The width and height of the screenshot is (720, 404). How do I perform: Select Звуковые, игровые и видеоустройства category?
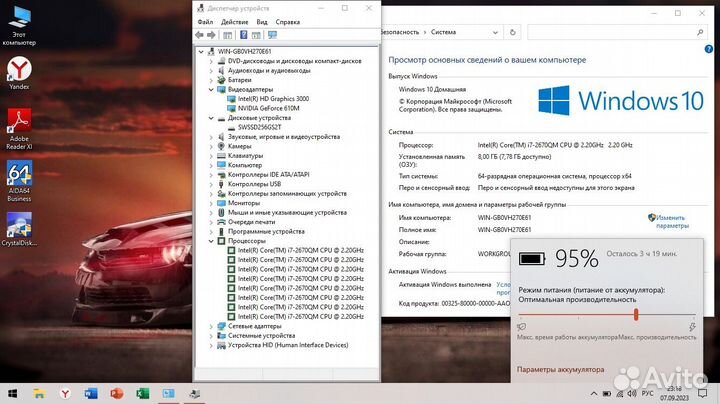(x=284, y=137)
